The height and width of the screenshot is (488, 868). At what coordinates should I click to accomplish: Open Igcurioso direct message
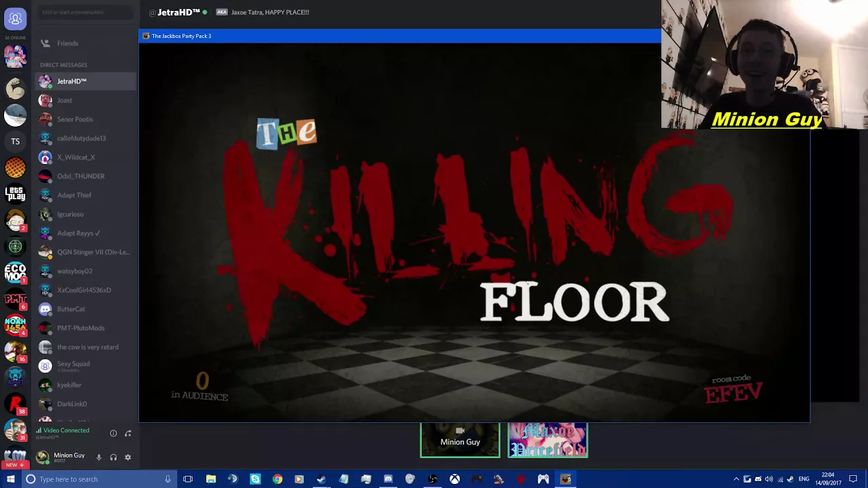tap(85, 214)
